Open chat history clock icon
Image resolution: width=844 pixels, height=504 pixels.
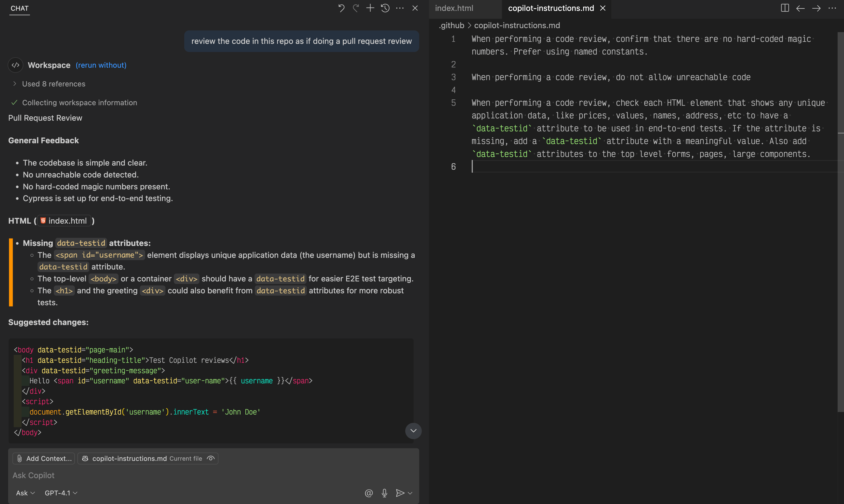click(385, 8)
